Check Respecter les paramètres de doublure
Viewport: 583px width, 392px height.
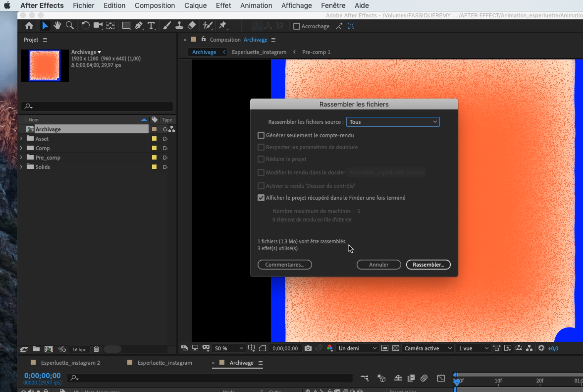click(x=261, y=147)
